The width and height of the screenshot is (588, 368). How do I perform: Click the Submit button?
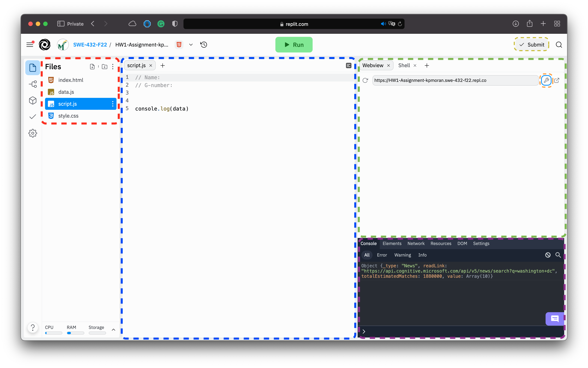click(532, 44)
